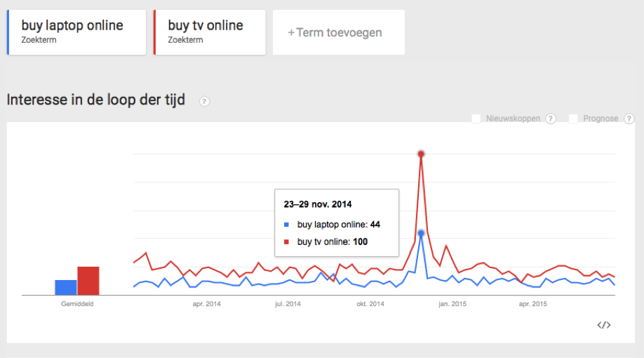Enable the Prognose checkbox
644x358 pixels.
pos(573,119)
